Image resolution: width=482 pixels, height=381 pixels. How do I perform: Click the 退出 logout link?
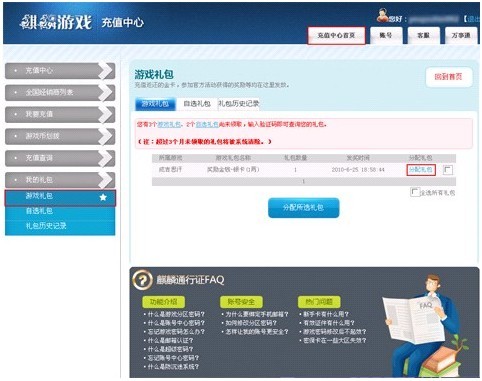click(x=473, y=19)
